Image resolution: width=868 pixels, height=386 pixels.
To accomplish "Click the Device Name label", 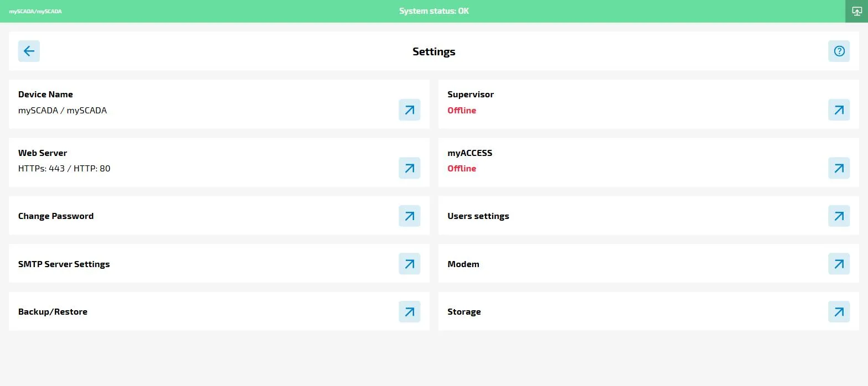I will (45, 95).
